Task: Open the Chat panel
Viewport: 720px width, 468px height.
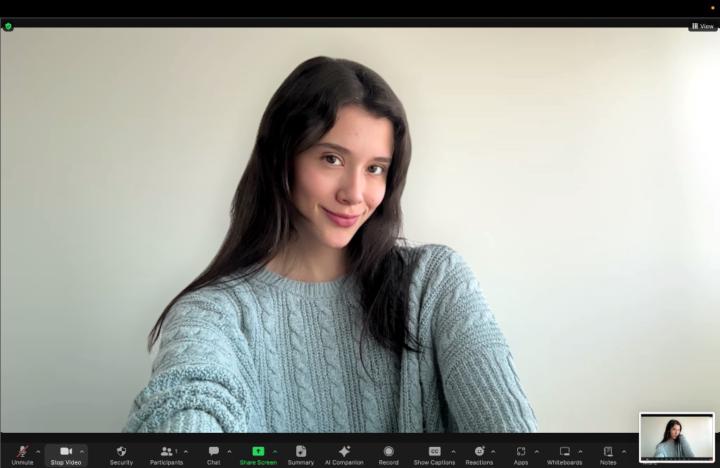Action: click(214, 455)
